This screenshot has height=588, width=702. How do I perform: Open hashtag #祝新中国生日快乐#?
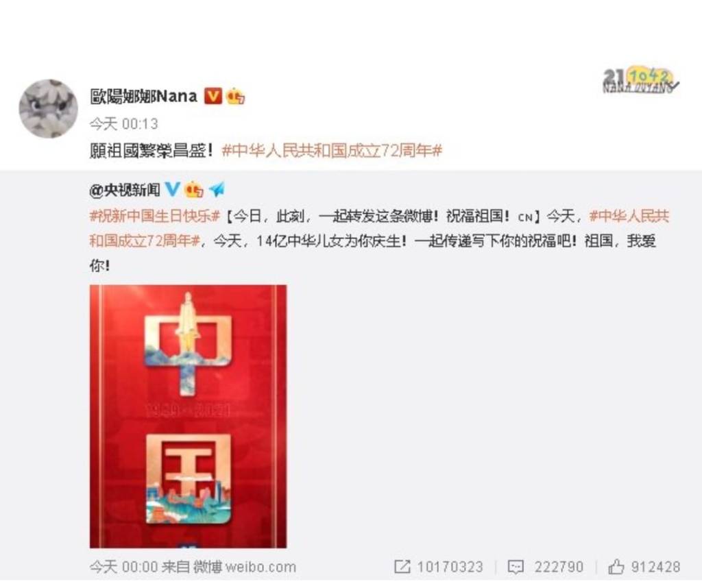(154, 217)
